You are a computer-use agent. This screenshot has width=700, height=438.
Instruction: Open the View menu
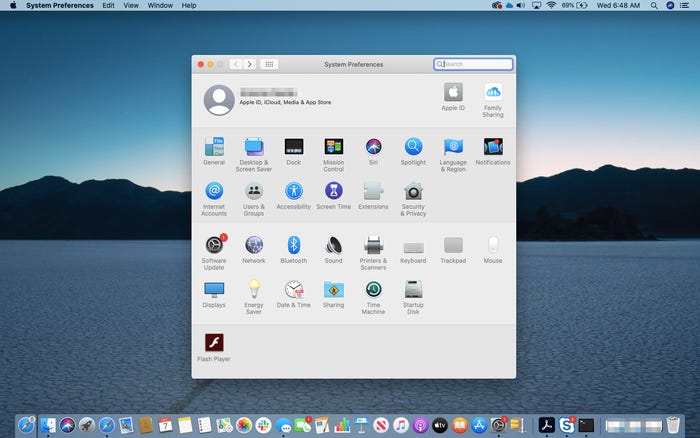[x=131, y=5]
